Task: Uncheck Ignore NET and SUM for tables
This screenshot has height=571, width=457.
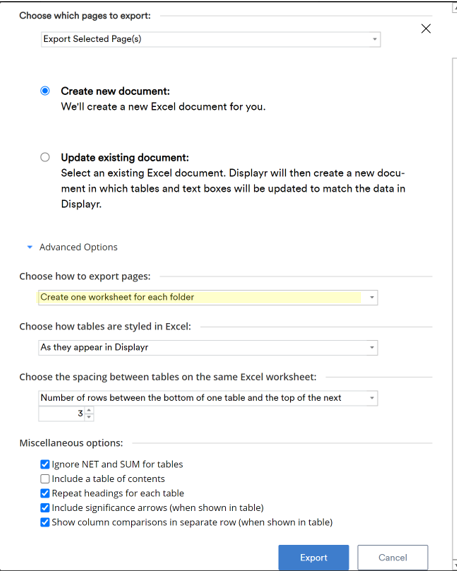Action: tap(45, 464)
